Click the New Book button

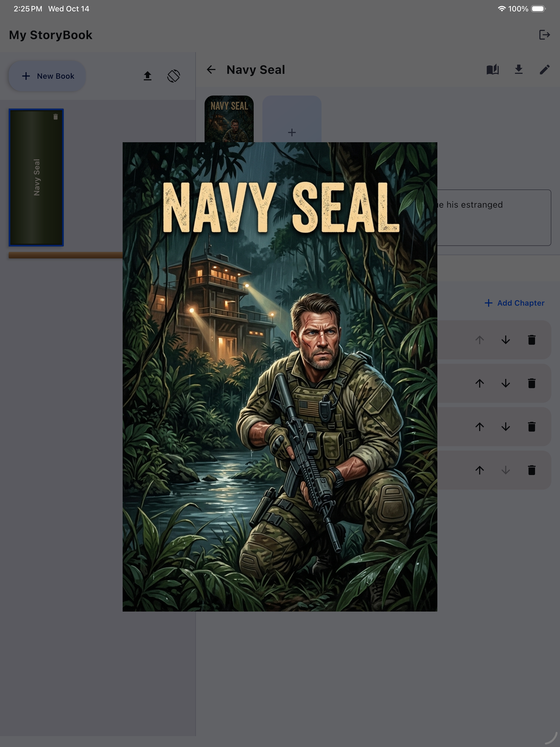pos(47,76)
